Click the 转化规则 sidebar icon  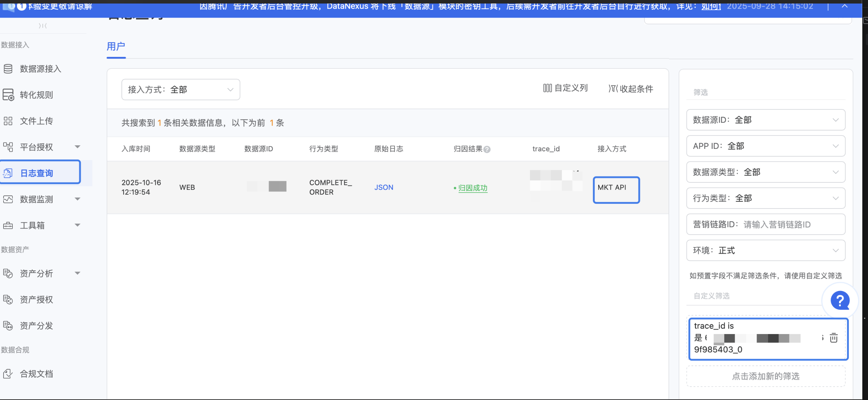[8, 95]
